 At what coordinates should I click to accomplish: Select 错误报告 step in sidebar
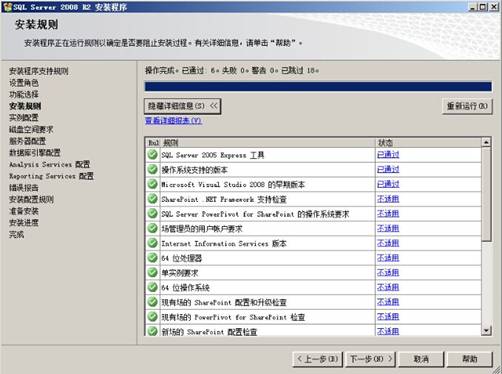tap(24, 188)
